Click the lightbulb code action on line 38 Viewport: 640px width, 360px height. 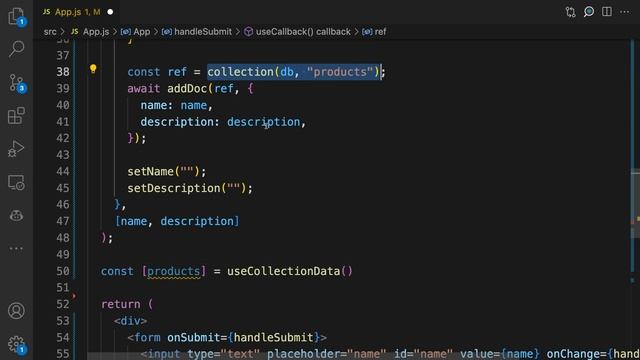click(x=93, y=69)
